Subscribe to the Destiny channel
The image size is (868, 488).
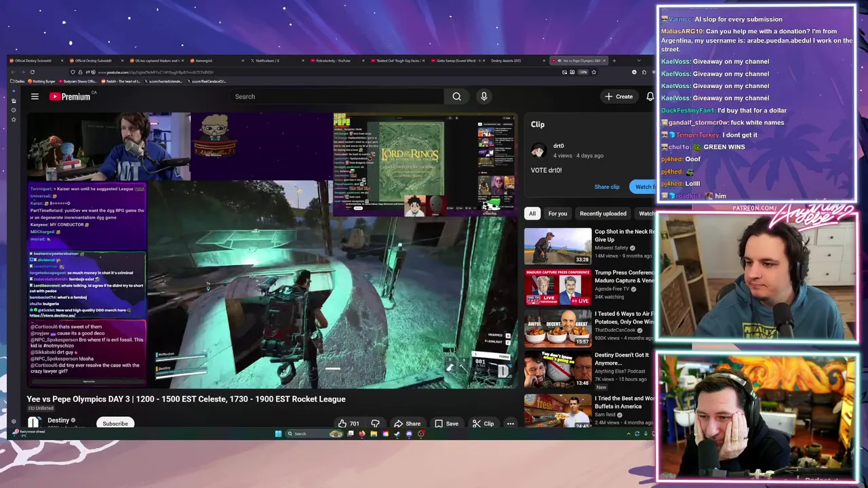pyautogui.click(x=115, y=424)
